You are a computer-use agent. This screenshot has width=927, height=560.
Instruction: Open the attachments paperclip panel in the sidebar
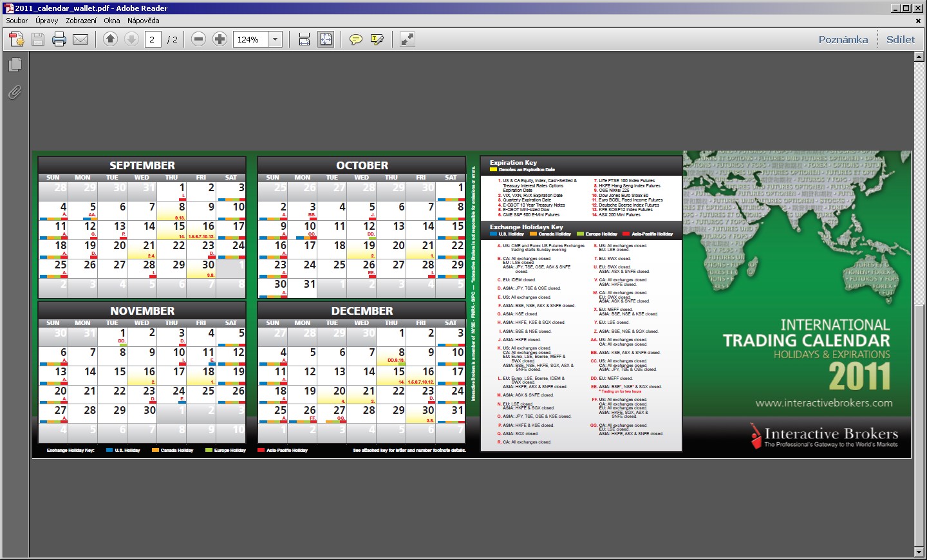(x=15, y=92)
